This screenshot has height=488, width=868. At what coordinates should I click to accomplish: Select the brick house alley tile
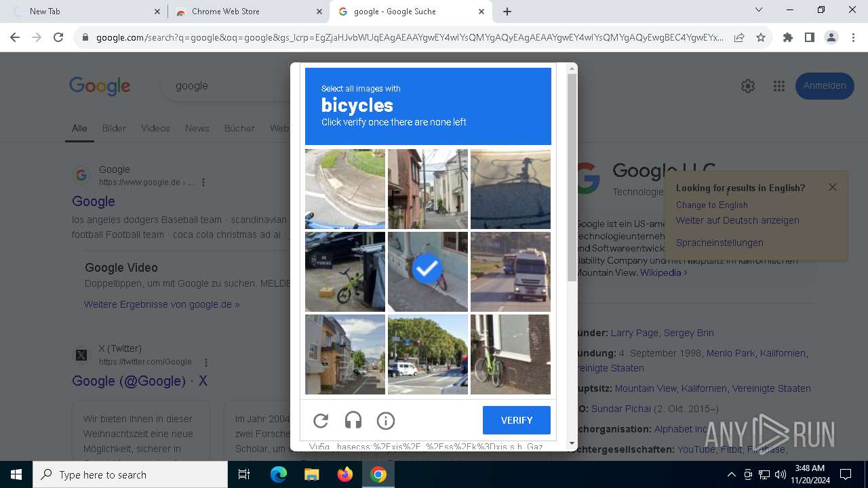428,189
